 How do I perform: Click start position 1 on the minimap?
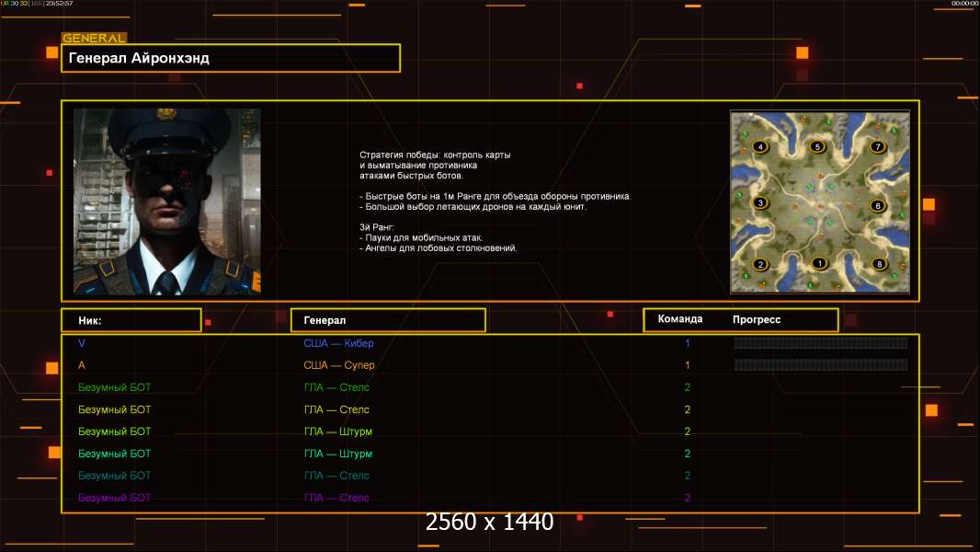pyautogui.click(x=820, y=264)
